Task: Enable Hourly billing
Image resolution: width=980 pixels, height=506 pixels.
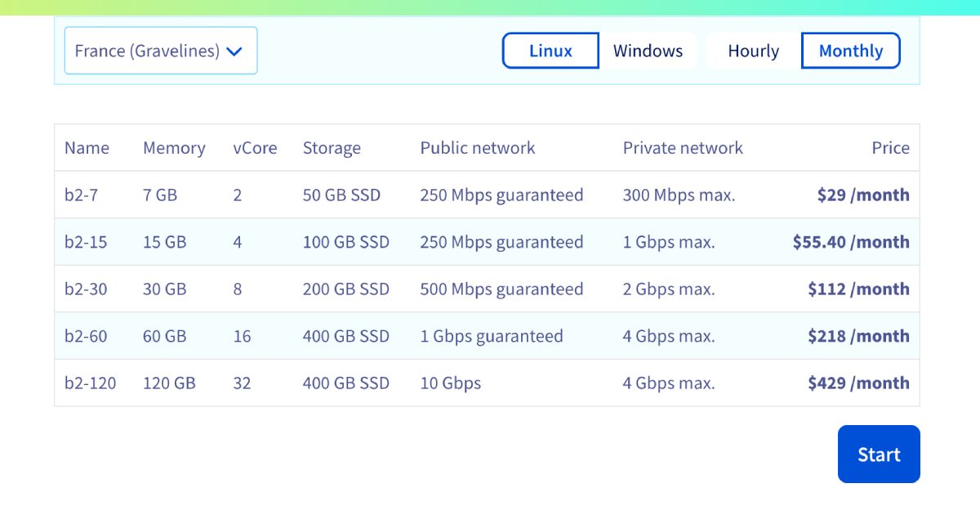Action: click(752, 50)
